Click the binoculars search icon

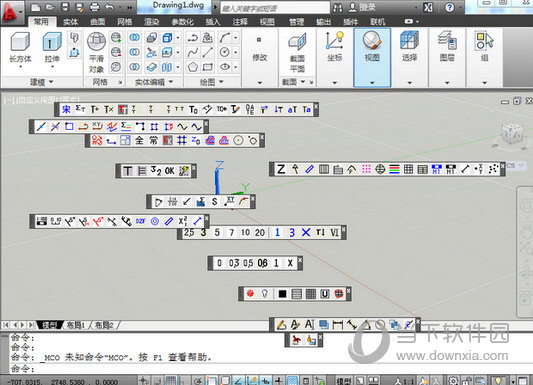[x=338, y=7]
